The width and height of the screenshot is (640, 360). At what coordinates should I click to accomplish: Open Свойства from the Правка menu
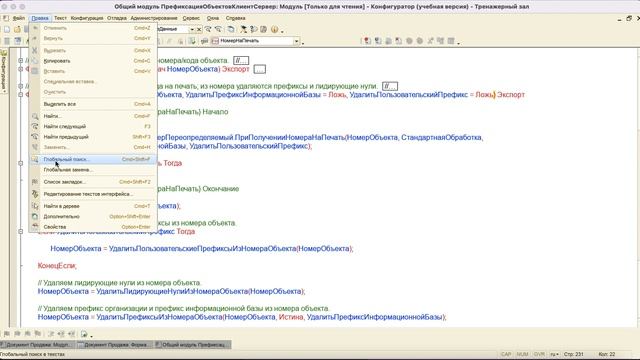[x=93, y=227]
